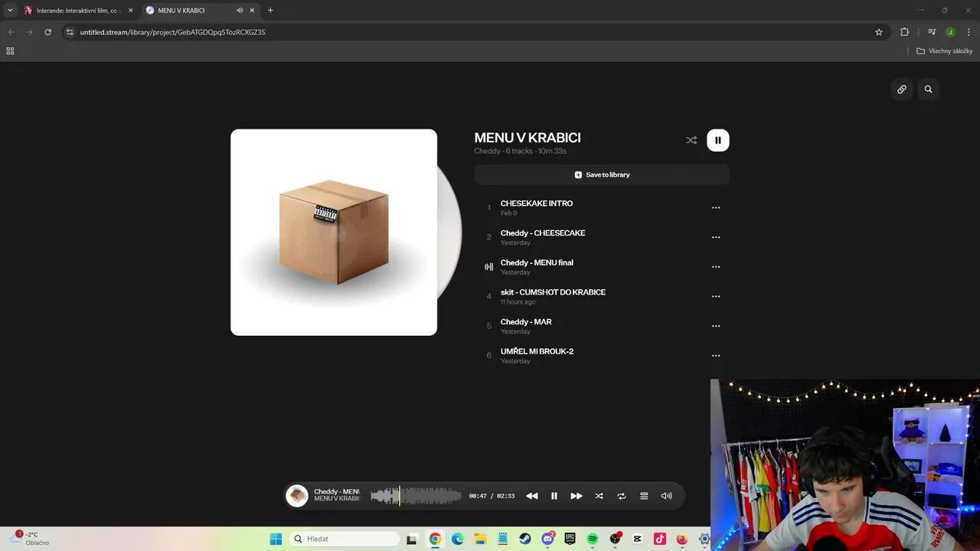Open Discord from the taskbar
Viewport: 980px width, 551px height.
pos(547,539)
